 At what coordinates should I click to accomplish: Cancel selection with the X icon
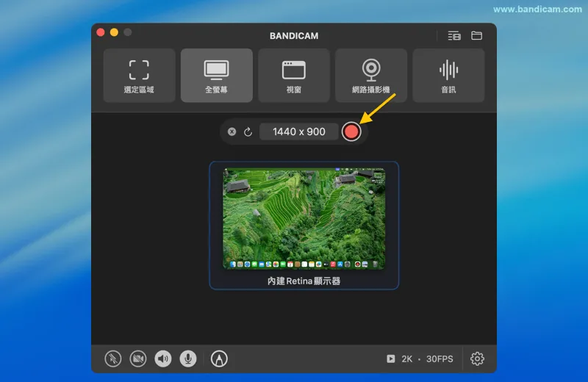tap(232, 131)
